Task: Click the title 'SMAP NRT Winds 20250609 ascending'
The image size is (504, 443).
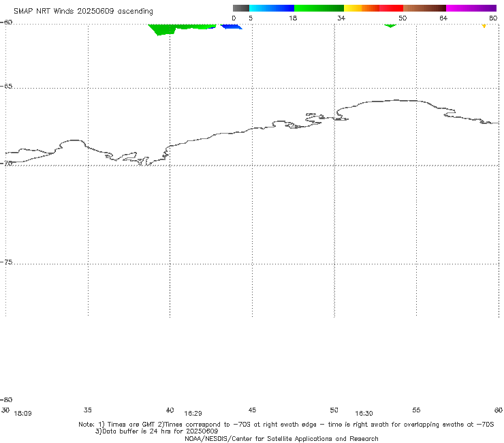Action: (x=83, y=11)
